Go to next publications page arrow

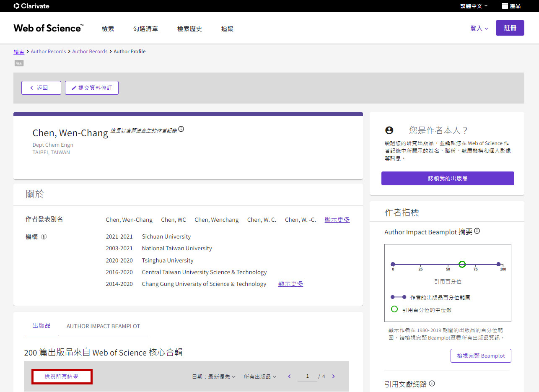click(334, 376)
